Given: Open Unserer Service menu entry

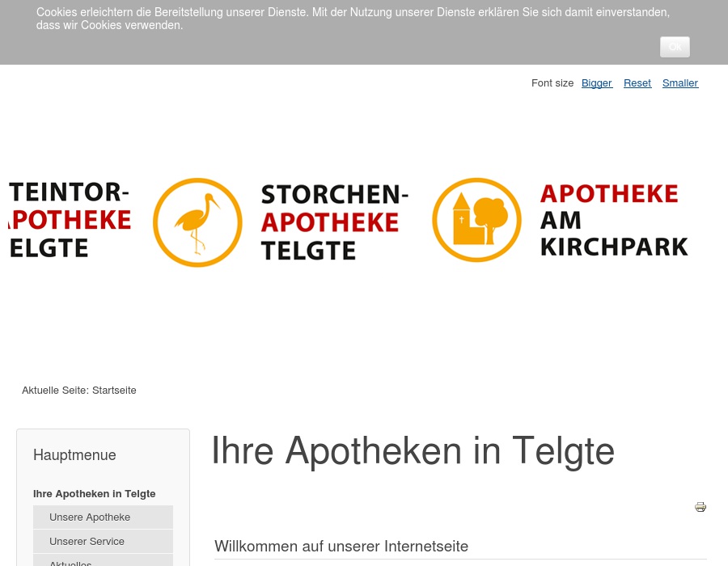Looking at the screenshot, I should coord(87,541).
